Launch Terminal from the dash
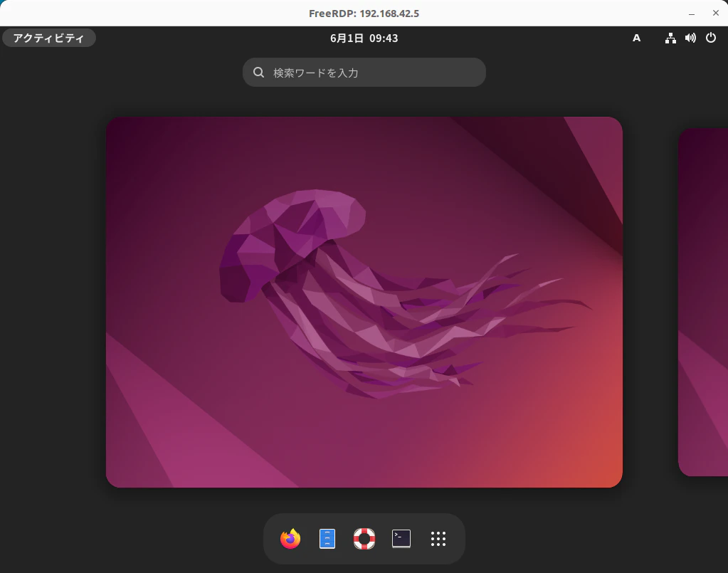Screen dimensions: 728x573 coord(401,539)
